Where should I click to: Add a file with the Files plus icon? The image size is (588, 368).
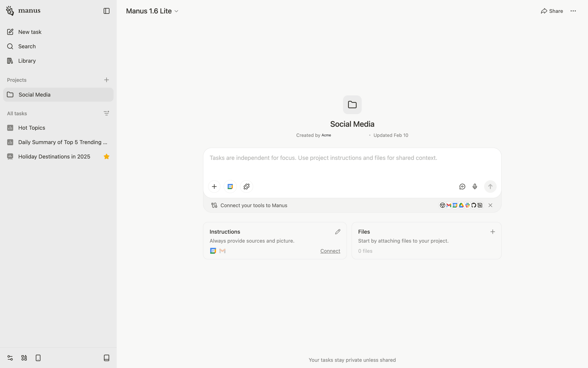[x=493, y=232]
